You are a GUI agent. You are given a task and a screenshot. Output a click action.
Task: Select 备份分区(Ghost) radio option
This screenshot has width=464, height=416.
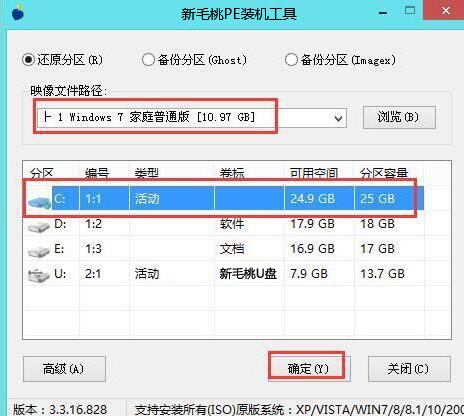coord(148,60)
